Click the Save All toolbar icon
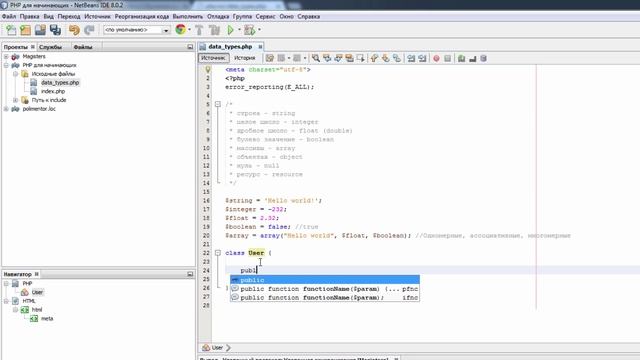640x360 pixels. coord(55,30)
